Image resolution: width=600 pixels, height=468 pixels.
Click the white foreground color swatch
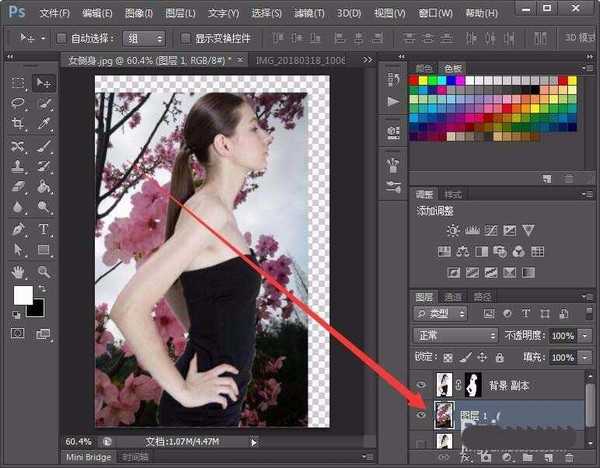point(23,296)
